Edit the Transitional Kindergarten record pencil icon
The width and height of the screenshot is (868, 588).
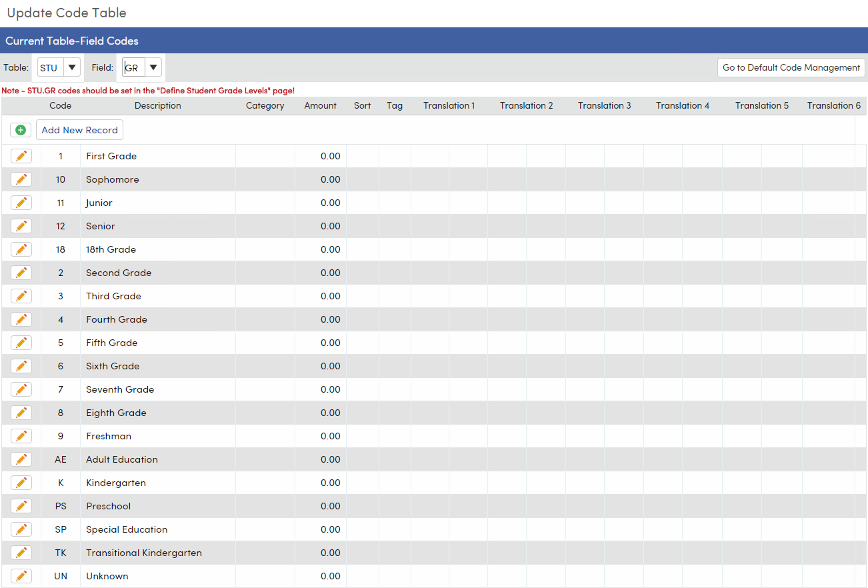pos(21,553)
